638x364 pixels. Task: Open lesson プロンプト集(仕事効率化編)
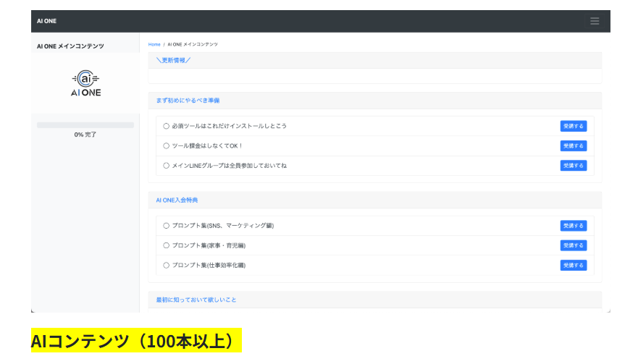click(x=209, y=265)
